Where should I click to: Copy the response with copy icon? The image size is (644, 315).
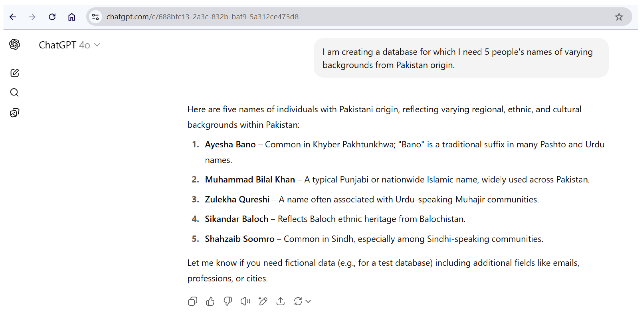pos(192,301)
